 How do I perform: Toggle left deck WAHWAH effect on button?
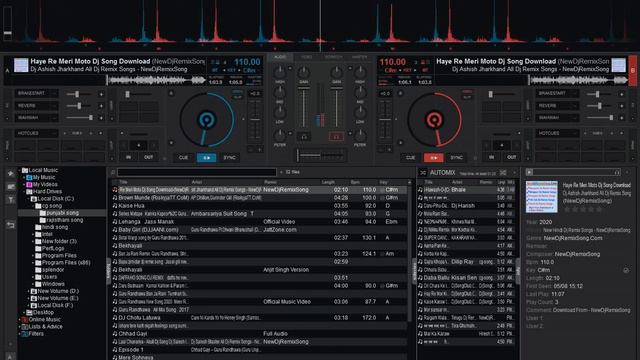click(101, 118)
